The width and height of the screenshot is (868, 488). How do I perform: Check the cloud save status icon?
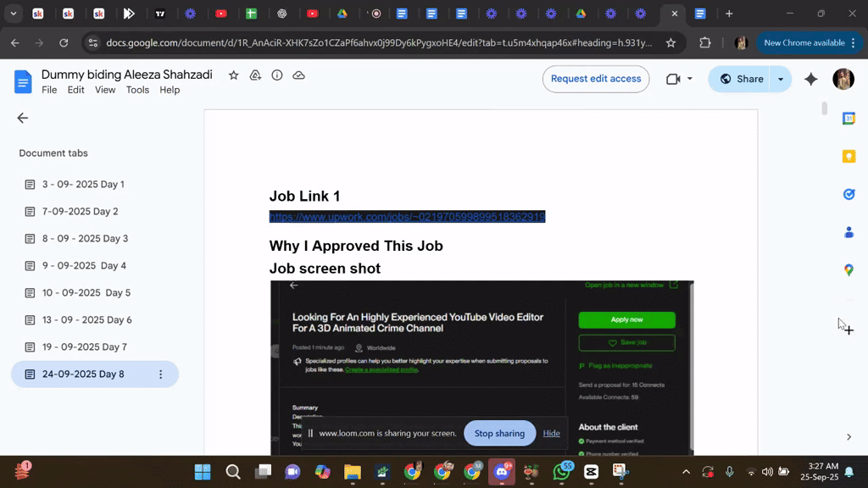tap(298, 75)
